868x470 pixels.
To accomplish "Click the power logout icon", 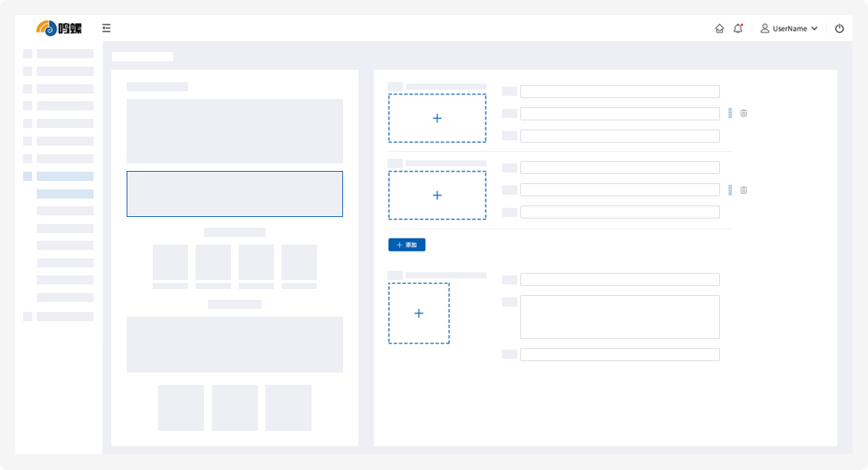I will (x=839, y=28).
